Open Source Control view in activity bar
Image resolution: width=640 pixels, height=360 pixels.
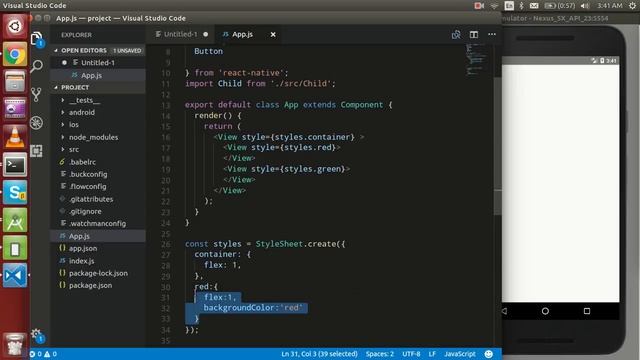(37, 94)
